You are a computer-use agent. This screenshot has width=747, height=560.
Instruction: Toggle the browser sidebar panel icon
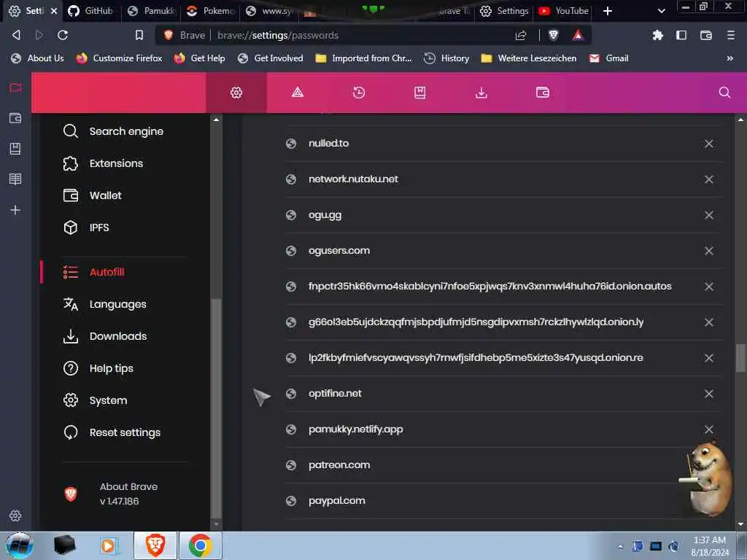(x=681, y=35)
